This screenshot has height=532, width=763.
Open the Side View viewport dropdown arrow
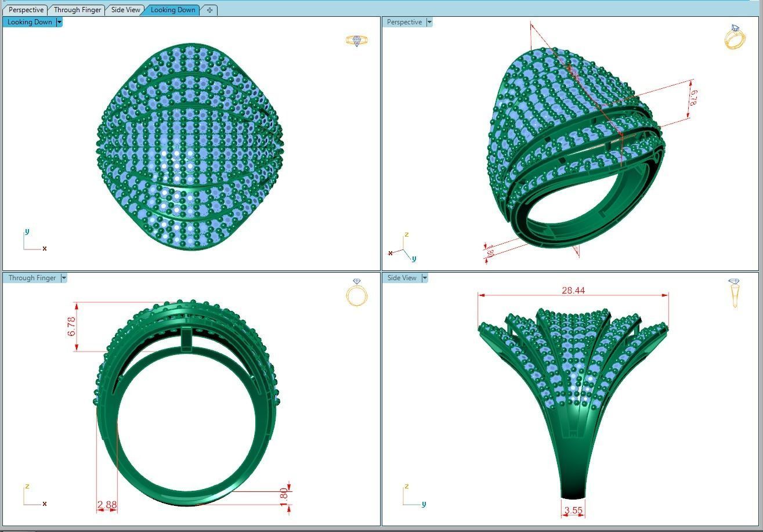(x=425, y=278)
